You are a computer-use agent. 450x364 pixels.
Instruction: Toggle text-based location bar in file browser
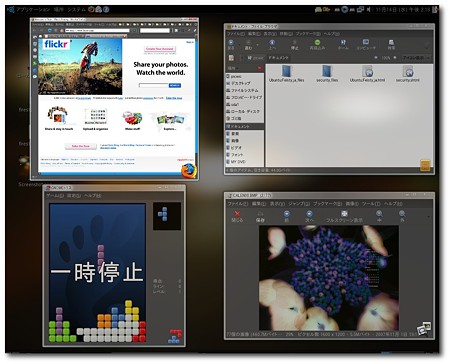pyautogui.click(x=231, y=58)
